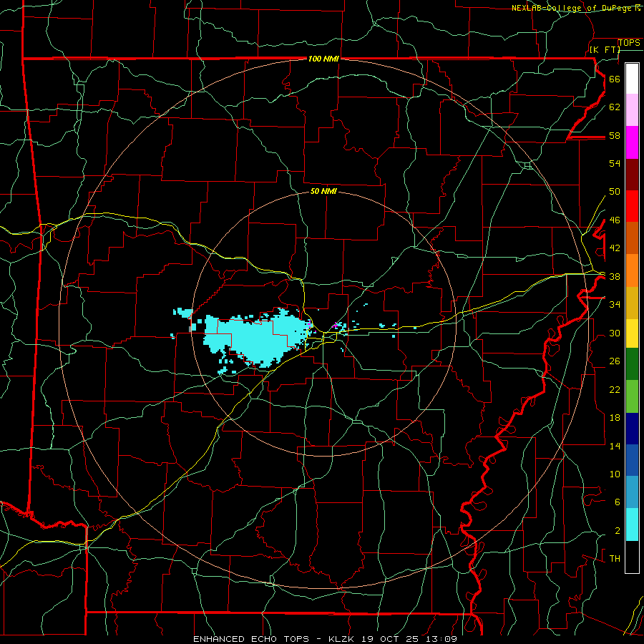
Task: Click the 13:09 timestamp
Action: pyautogui.click(x=441, y=639)
